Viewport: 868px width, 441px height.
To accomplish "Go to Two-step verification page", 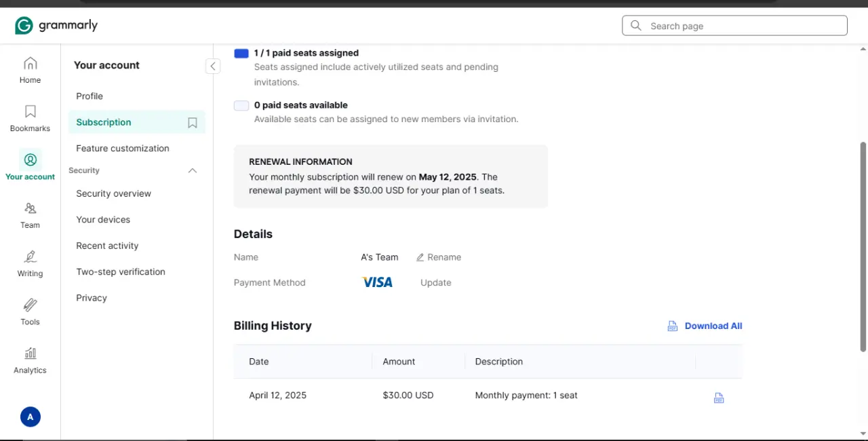I will (x=121, y=272).
